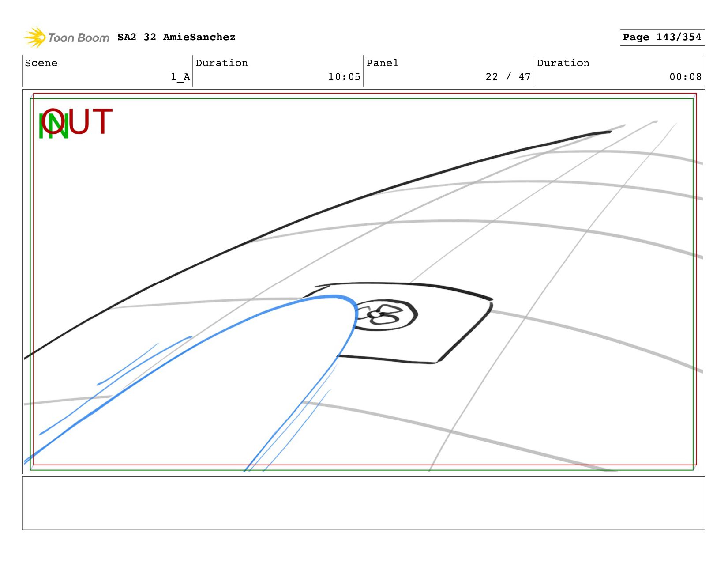
Task: Click the empty notes box below panel
Action: (363, 503)
